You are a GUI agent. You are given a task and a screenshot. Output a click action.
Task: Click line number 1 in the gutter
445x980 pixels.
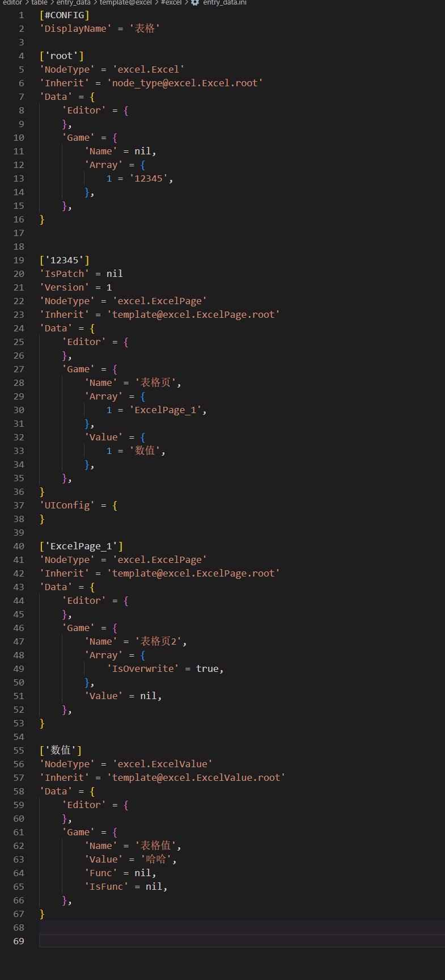pyautogui.click(x=22, y=15)
